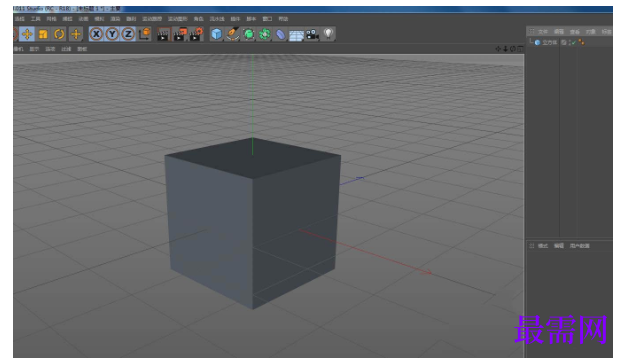The width and height of the screenshot is (626, 361).
Task: Select the Move tool
Action: tap(27, 34)
